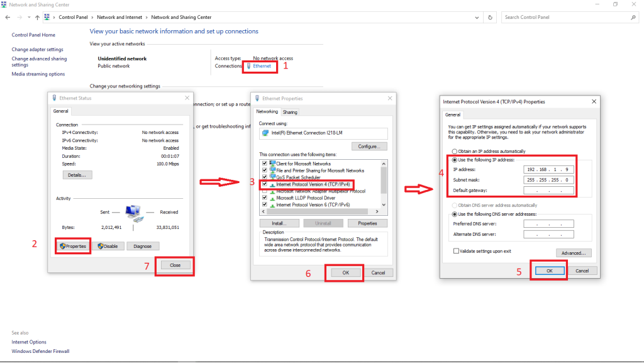Toggle the File and Printer Sharing checkbox
The width and height of the screenshot is (644, 363).
265,170
